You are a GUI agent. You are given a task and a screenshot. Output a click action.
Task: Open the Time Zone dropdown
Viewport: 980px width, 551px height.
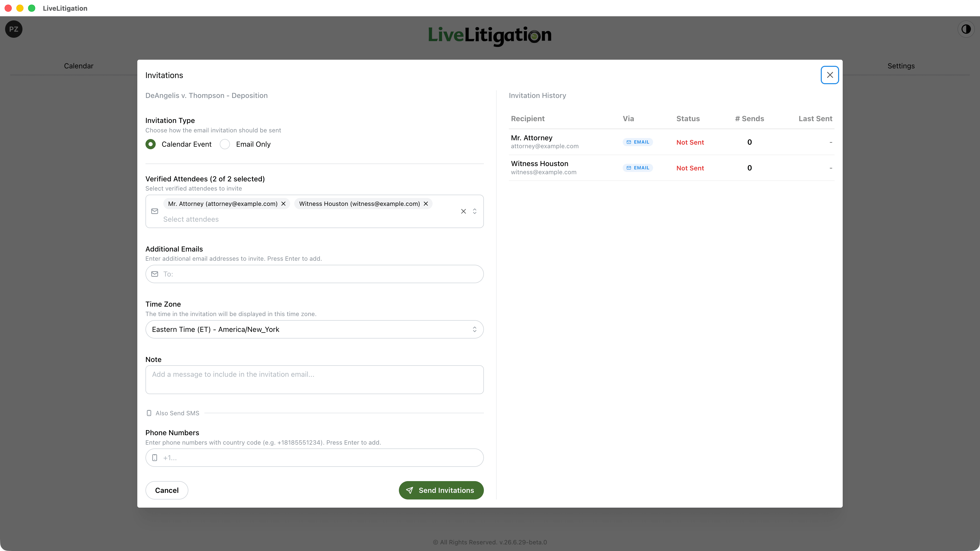coord(314,329)
